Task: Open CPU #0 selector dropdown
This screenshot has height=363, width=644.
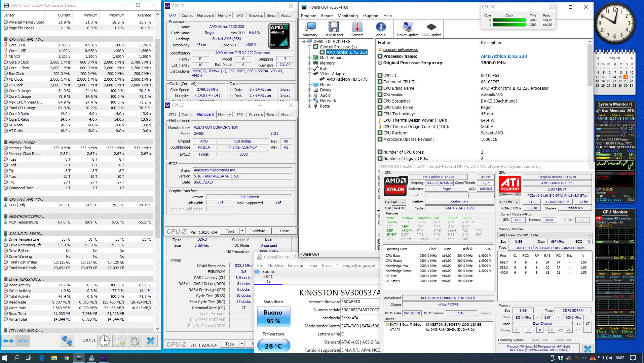Action: tap(395, 202)
